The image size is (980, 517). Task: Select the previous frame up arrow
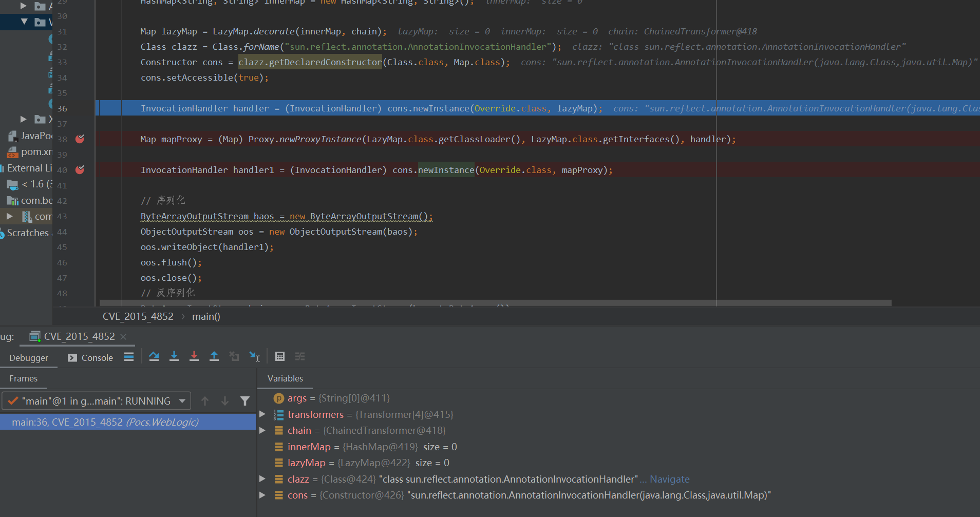coord(205,401)
